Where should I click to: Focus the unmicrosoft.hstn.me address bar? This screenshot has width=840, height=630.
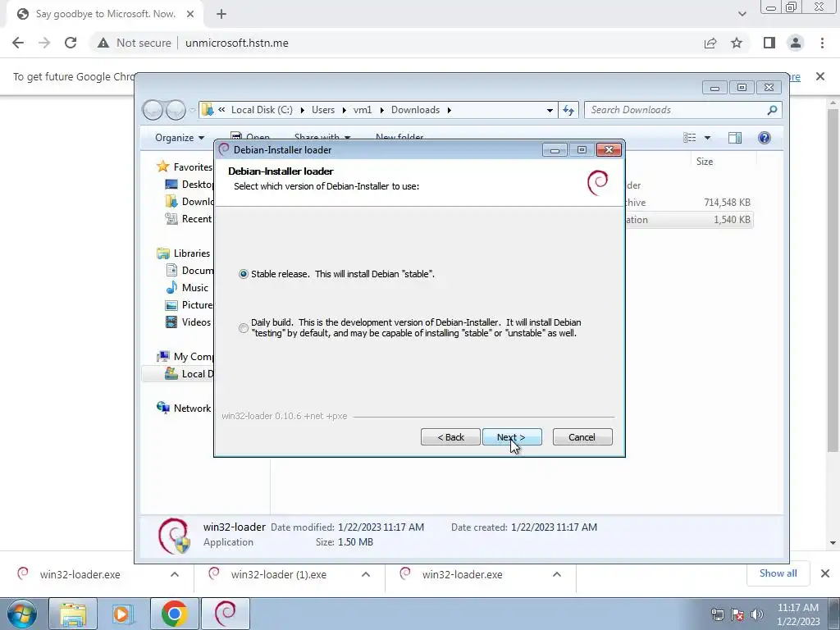(x=237, y=43)
